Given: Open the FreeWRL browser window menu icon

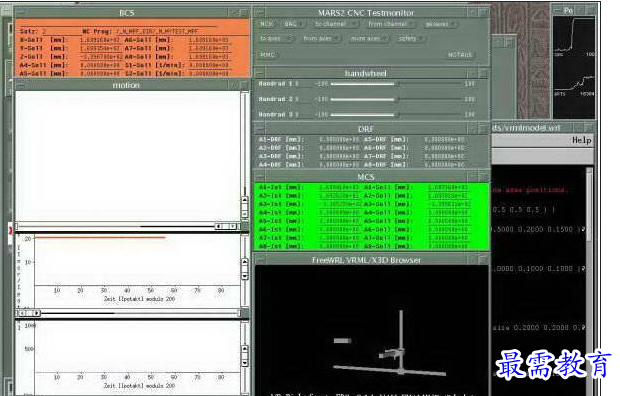Looking at the screenshot, I should tap(259, 260).
